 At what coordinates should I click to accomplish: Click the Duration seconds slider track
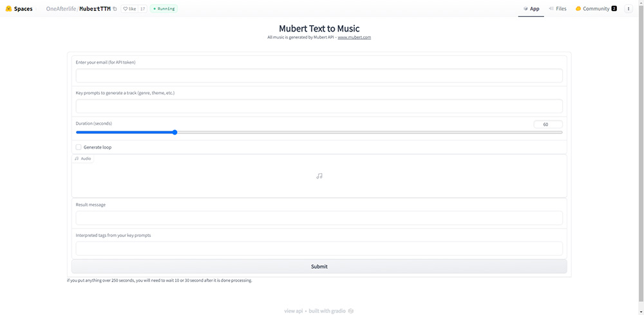pyautogui.click(x=367, y=132)
